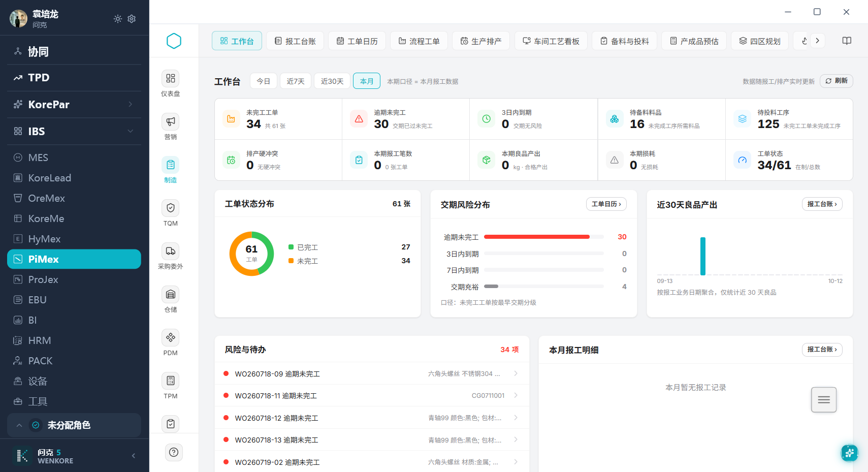Open settings gear next to user name

click(x=132, y=19)
